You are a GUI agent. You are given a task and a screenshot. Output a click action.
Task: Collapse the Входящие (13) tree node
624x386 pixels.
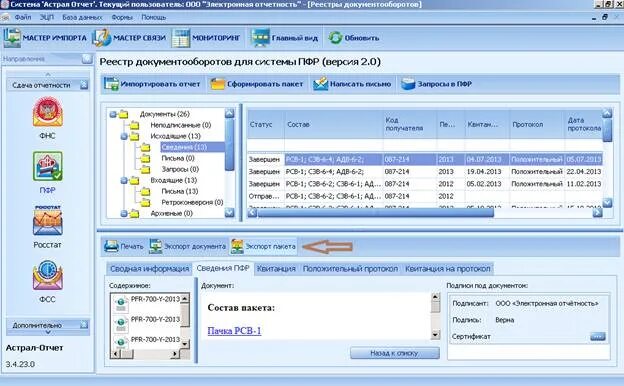124,181
